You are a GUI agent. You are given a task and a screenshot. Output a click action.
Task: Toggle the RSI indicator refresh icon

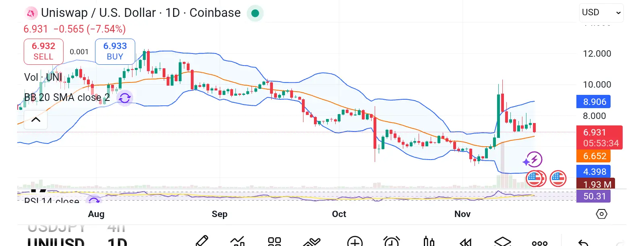pyautogui.click(x=94, y=200)
